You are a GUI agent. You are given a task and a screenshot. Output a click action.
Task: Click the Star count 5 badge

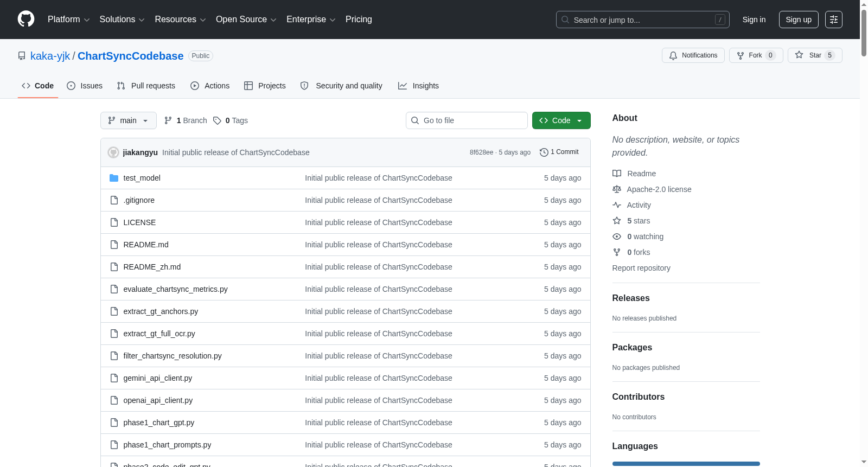[829, 55]
